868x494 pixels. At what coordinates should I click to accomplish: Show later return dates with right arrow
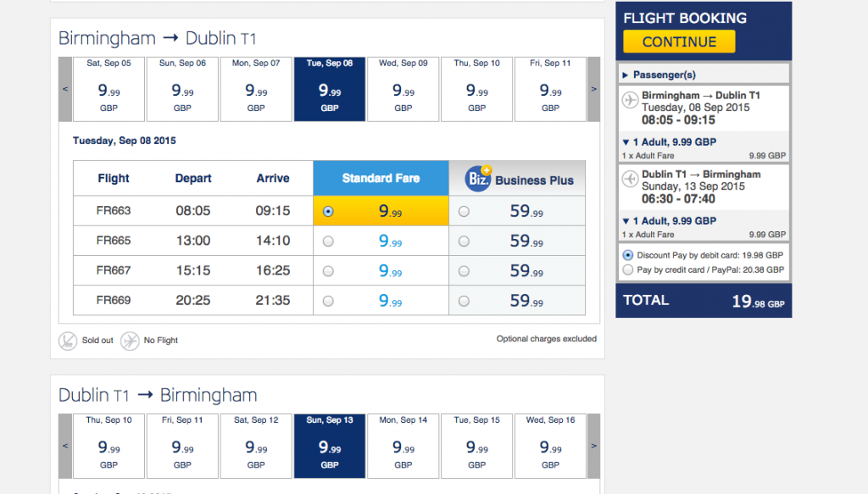(593, 446)
